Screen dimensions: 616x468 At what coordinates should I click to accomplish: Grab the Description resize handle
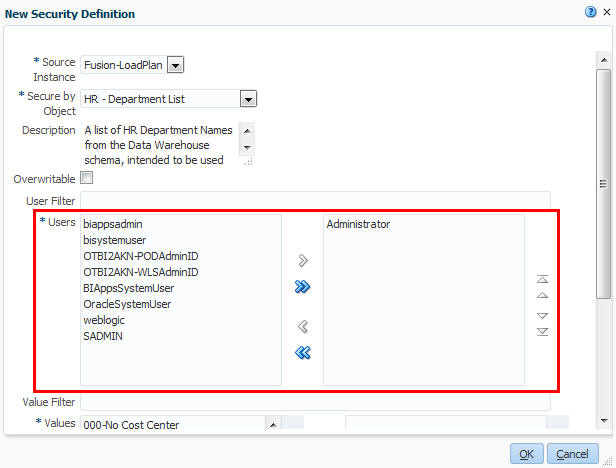(x=248, y=162)
